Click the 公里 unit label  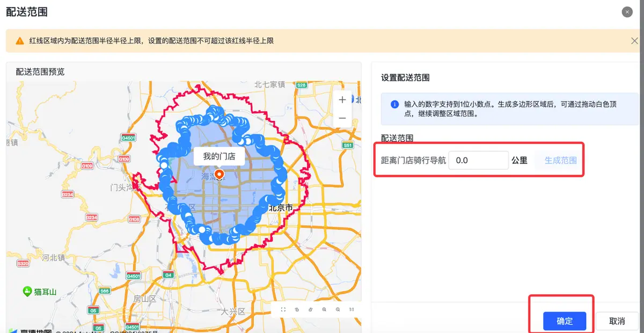[519, 160]
